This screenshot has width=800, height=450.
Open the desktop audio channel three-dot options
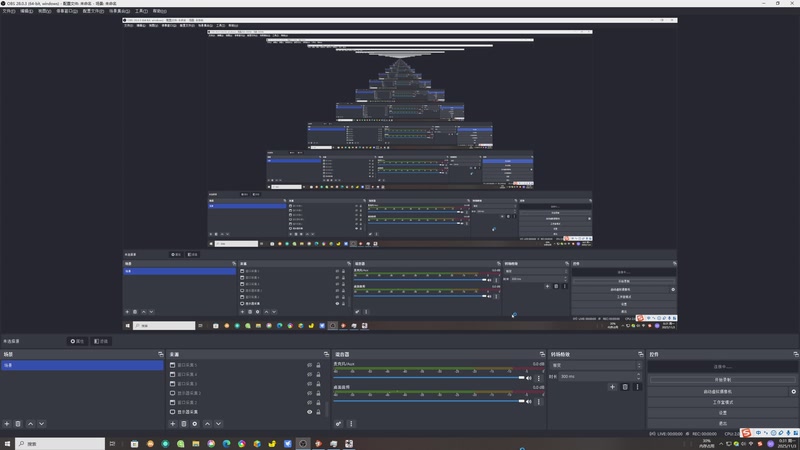tap(538, 402)
